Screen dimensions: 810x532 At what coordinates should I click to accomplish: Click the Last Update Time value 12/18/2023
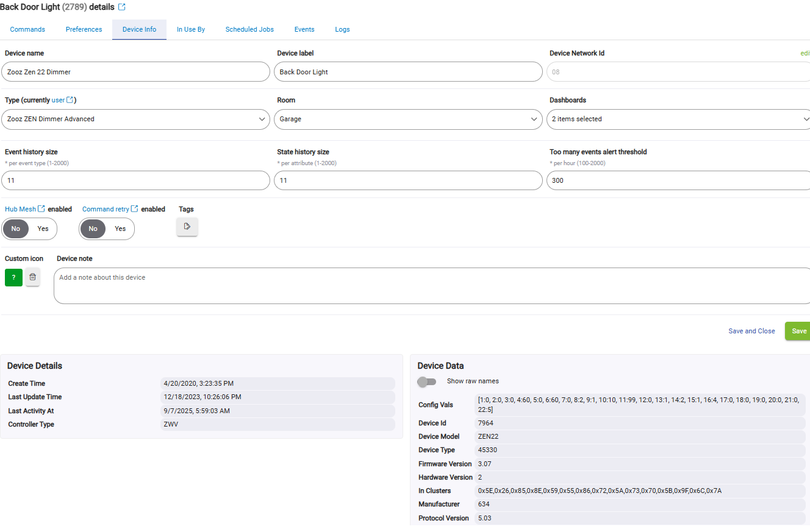click(x=278, y=397)
